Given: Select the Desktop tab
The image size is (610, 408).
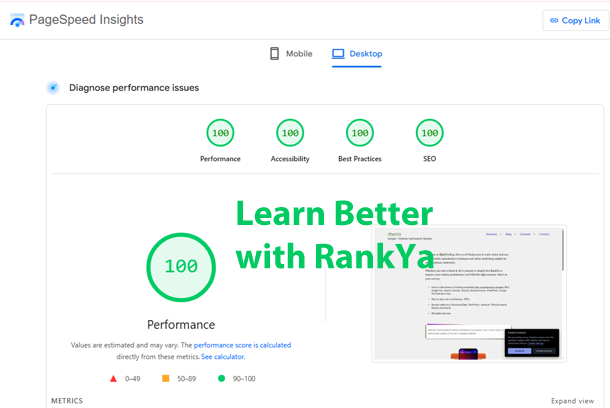Looking at the screenshot, I should [x=357, y=54].
